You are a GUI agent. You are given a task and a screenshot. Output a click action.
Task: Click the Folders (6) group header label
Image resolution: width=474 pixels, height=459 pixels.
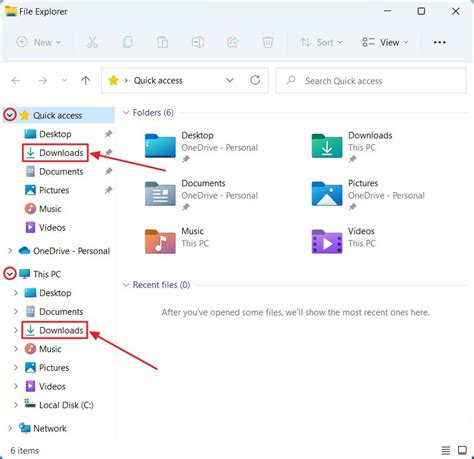tap(153, 113)
